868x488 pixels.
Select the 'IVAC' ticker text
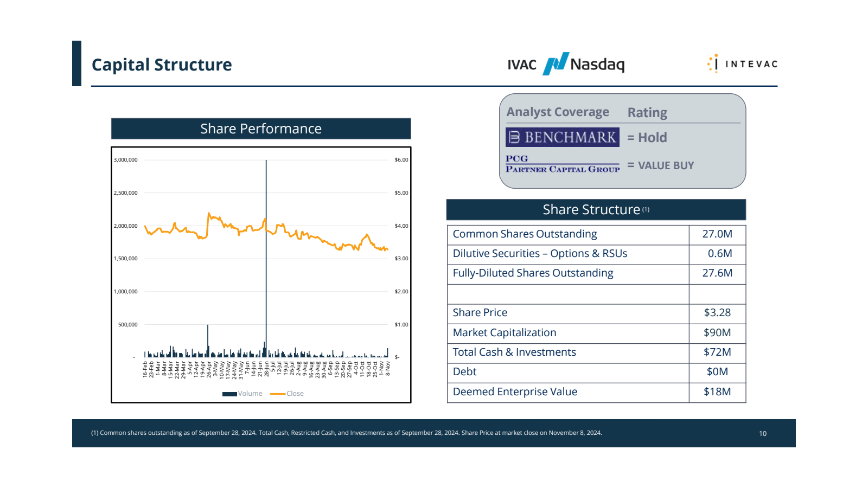point(522,65)
